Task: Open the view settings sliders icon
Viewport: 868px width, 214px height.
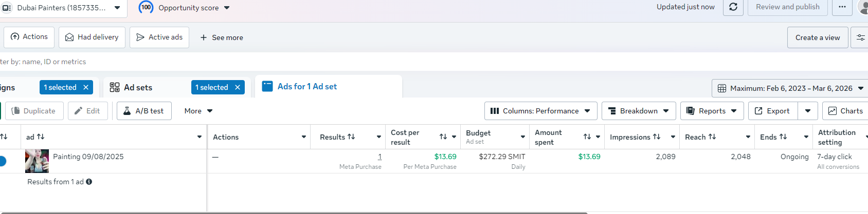Action: pyautogui.click(x=860, y=37)
